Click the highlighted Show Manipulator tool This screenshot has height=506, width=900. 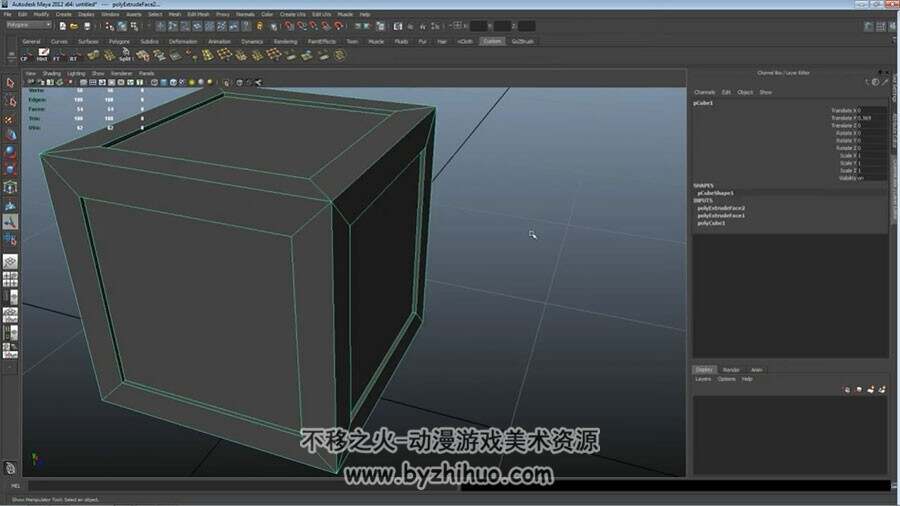(x=10, y=222)
